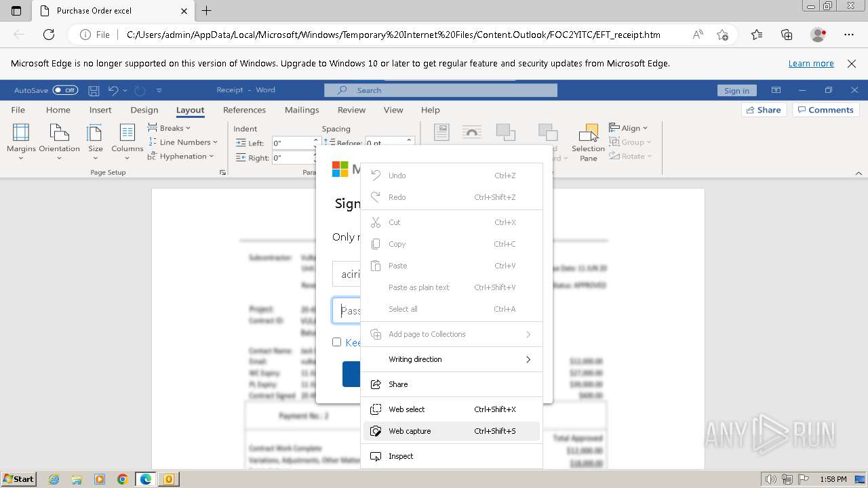
Task: Choose Inspect in the context menu
Action: point(452,456)
